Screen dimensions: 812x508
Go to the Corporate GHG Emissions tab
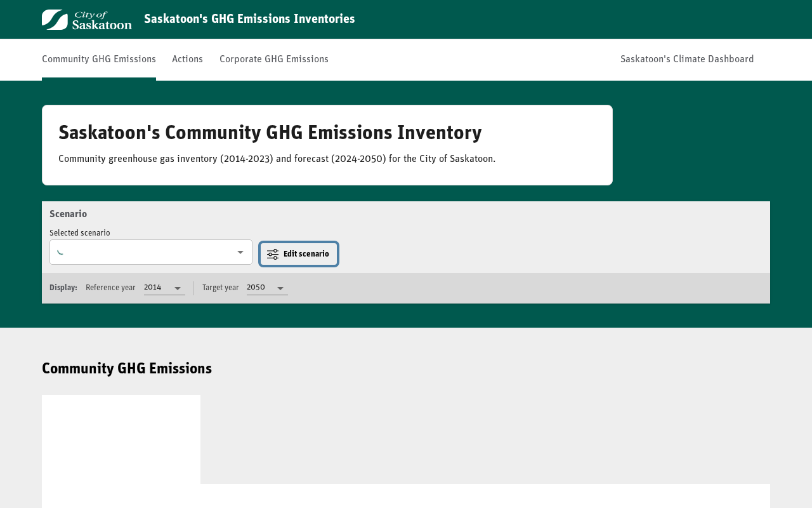tap(274, 59)
